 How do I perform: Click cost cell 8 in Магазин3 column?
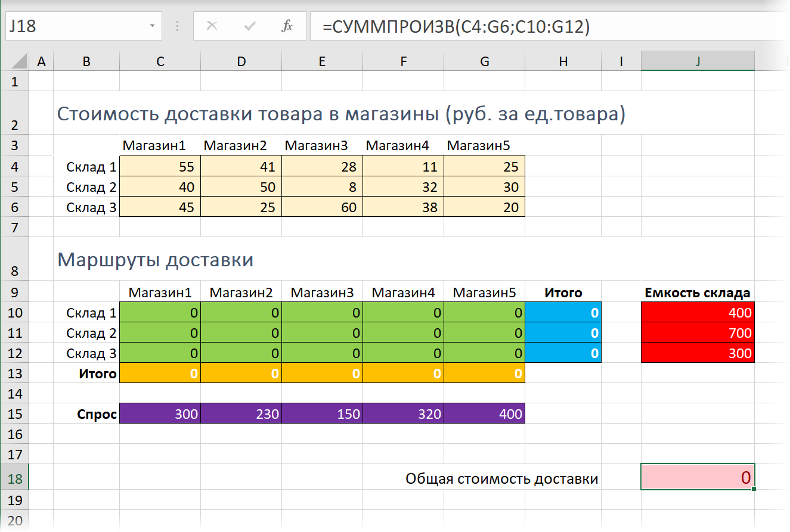click(322, 187)
